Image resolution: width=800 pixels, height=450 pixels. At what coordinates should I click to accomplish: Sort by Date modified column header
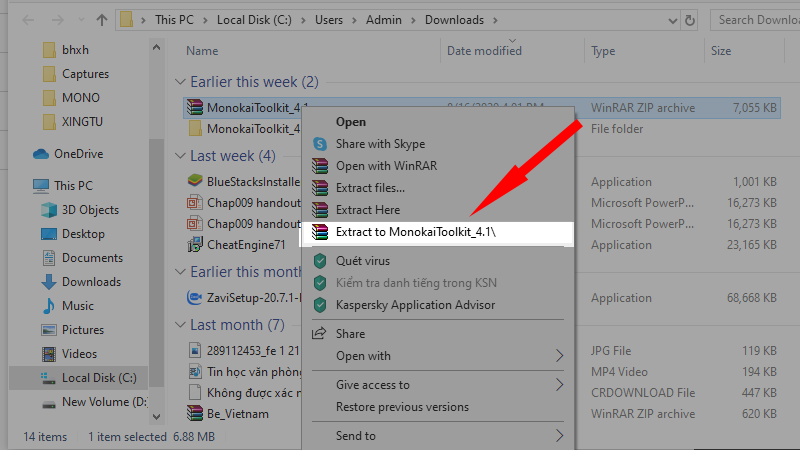tap(484, 51)
